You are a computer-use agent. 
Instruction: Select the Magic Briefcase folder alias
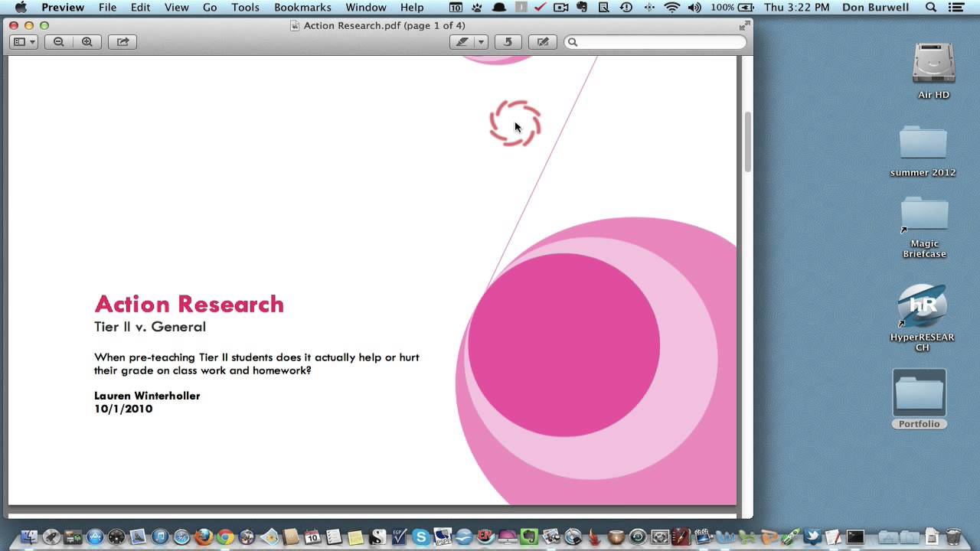924,227
